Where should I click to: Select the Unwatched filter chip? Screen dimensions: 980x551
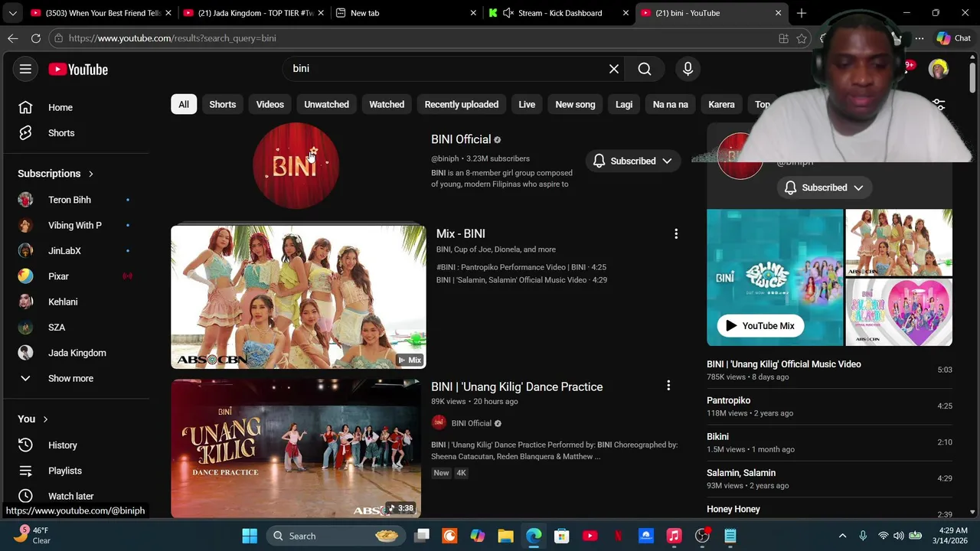(x=326, y=104)
